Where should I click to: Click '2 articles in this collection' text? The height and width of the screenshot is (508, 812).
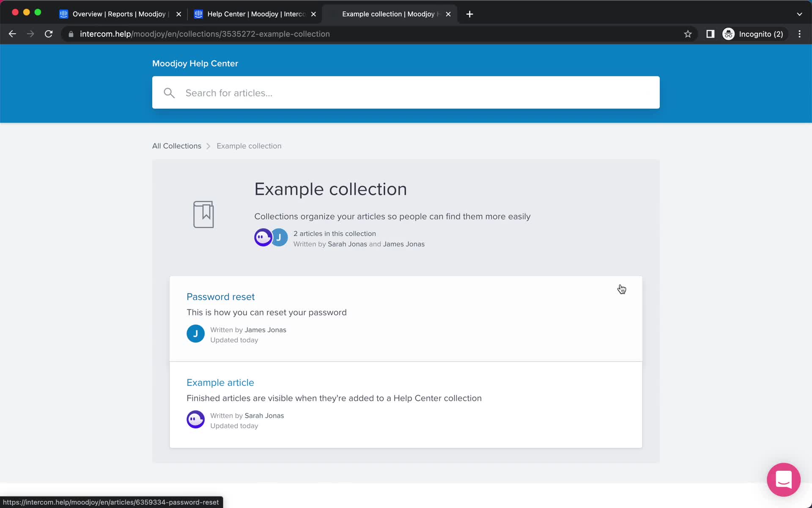(x=335, y=234)
